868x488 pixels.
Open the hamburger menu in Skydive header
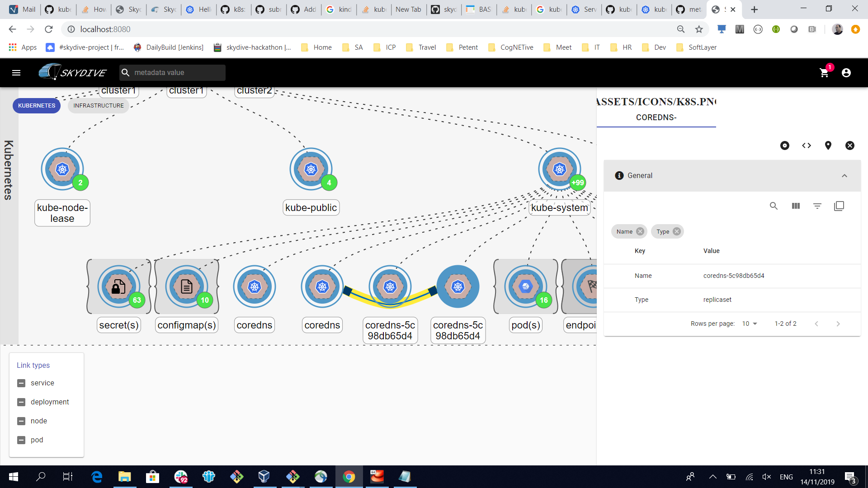coord(16,73)
